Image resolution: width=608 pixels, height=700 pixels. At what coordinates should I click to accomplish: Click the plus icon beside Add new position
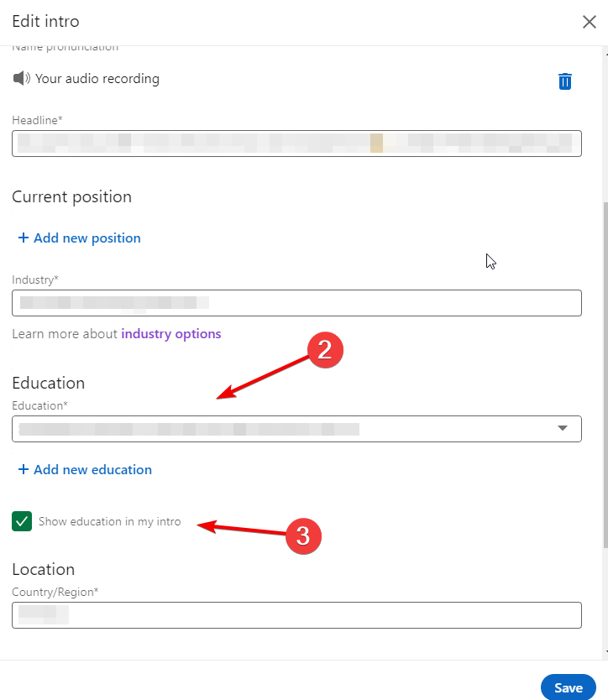pyautogui.click(x=24, y=238)
